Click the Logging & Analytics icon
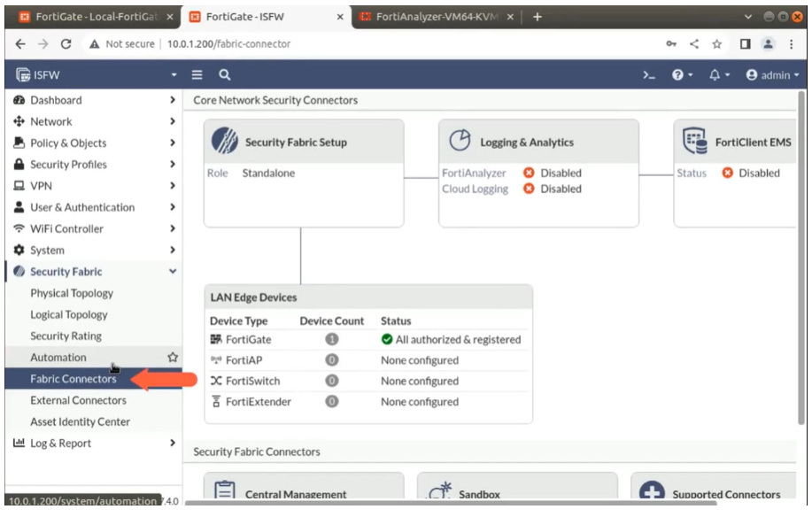The image size is (812, 517). pos(460,140)
